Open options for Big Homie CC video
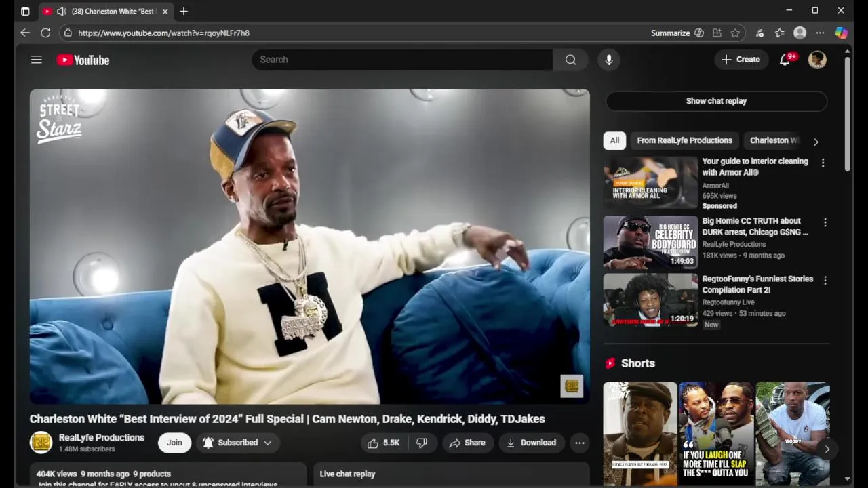 [825, 222]
